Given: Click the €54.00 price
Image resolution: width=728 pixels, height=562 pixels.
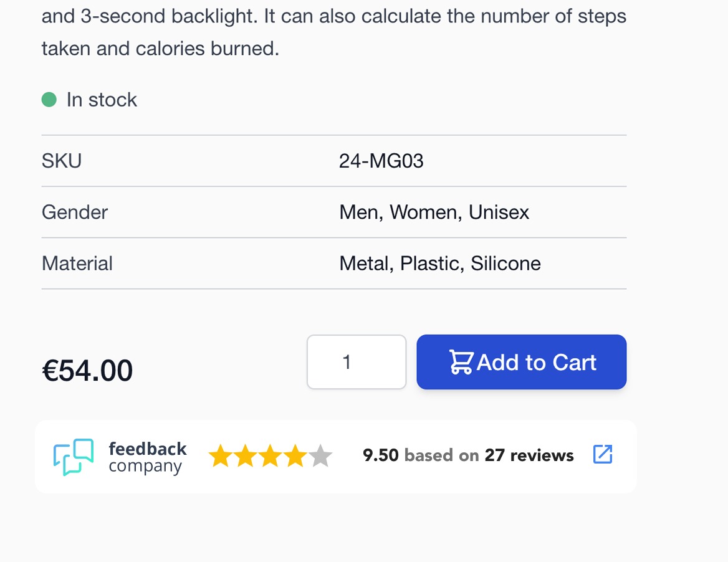Looking at the screenshot, I should click(87, 371).
